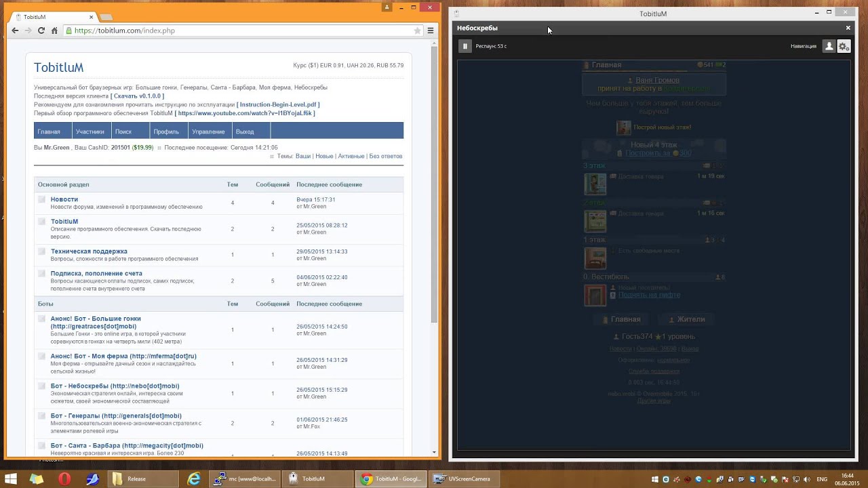Click the Навигация label in the bot panel

pos(804,46)
